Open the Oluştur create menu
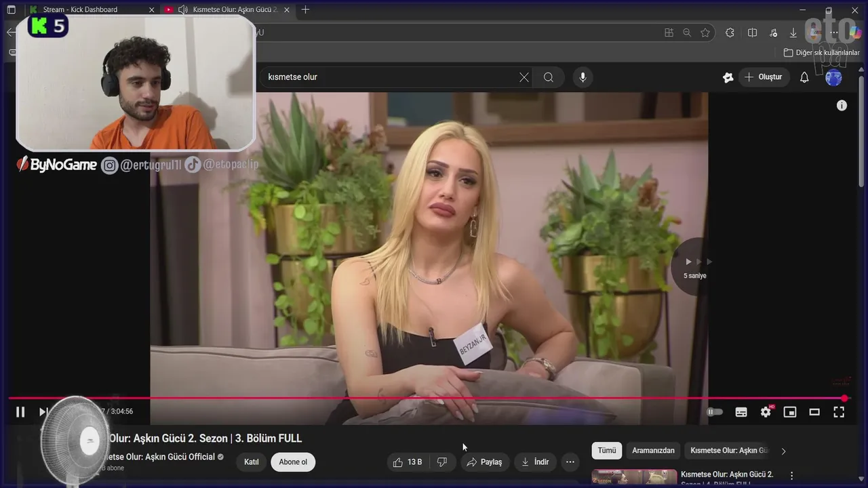This screenshot has height=488, width=868. coord(764,77)
